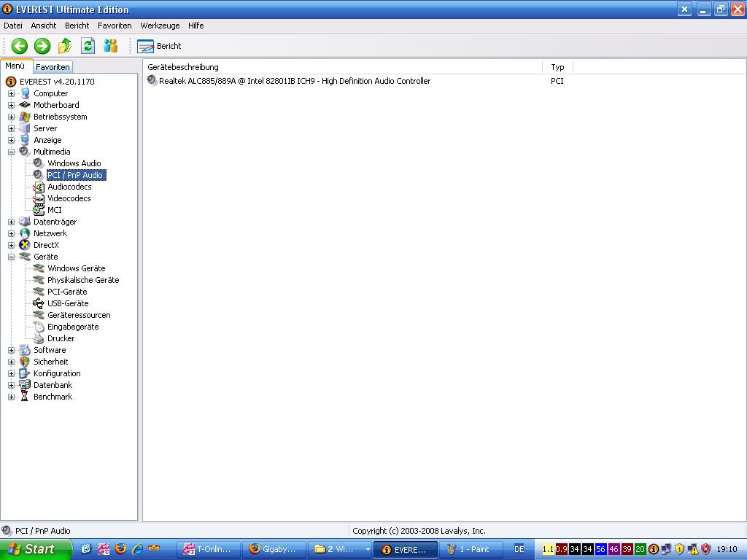The height and width of the screenshot is (560, 747).
Task: Refresh the page with the refresh icon
Action: click(88, 46)
